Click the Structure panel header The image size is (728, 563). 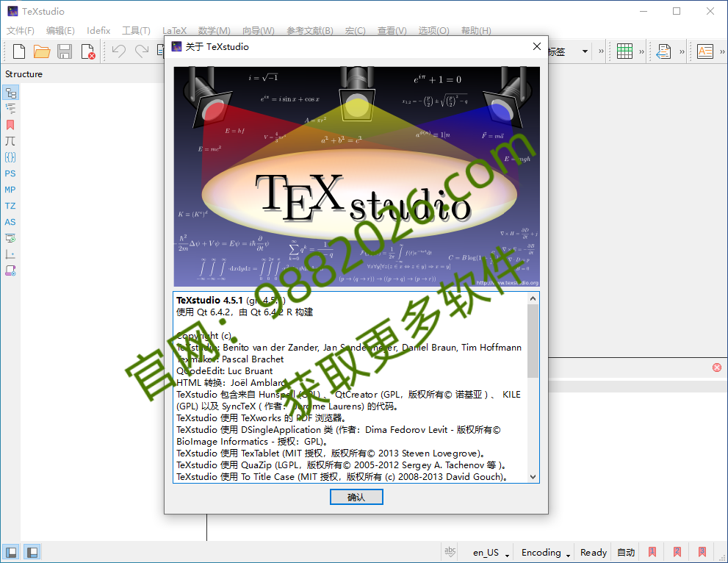point(24,73)
